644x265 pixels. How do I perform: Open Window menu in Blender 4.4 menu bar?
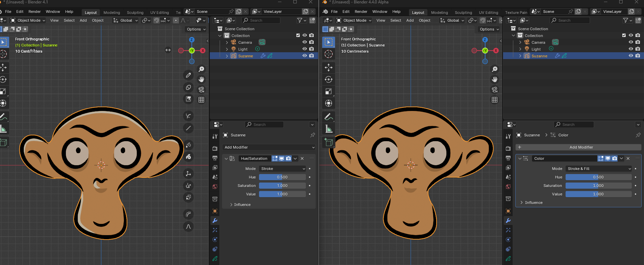(380, 12)
